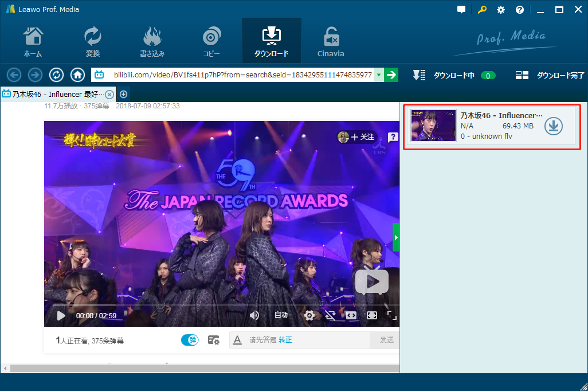Open video player settings gear
This screenshot has height=391, width=588.
[309, 315]
